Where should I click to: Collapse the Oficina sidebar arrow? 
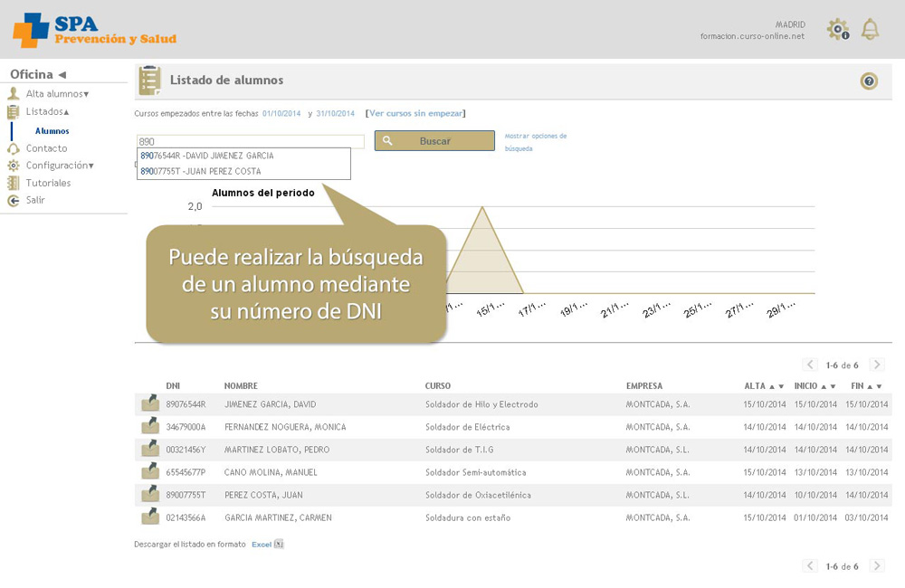[x=62, y=74]
